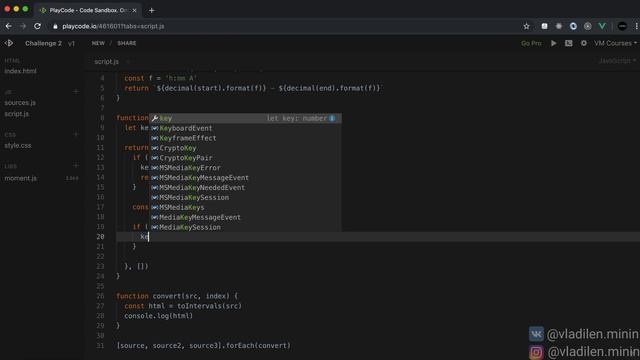Open index.html file
This screenshot has height=360, width=640.
click(x=20, y=71)
